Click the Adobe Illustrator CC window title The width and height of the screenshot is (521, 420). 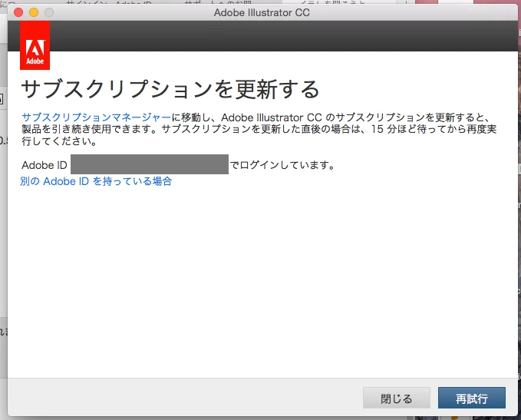[x=262, y=12]
